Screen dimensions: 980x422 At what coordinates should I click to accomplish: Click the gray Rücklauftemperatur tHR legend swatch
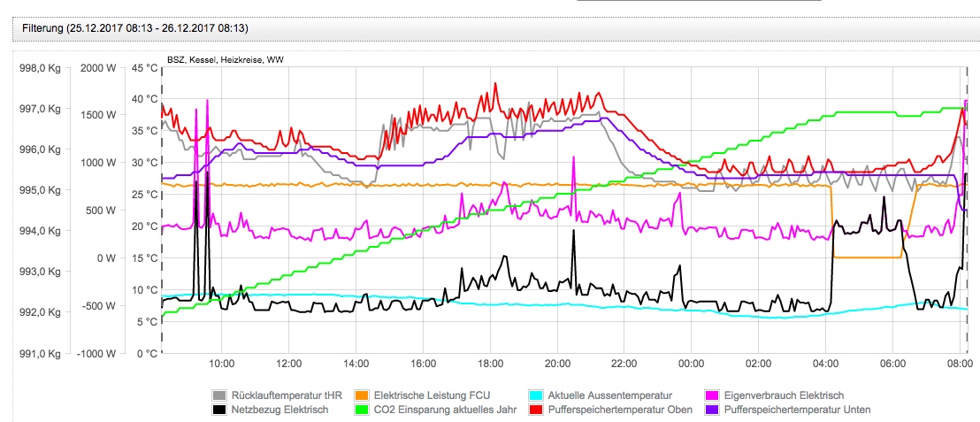point(219,395)
